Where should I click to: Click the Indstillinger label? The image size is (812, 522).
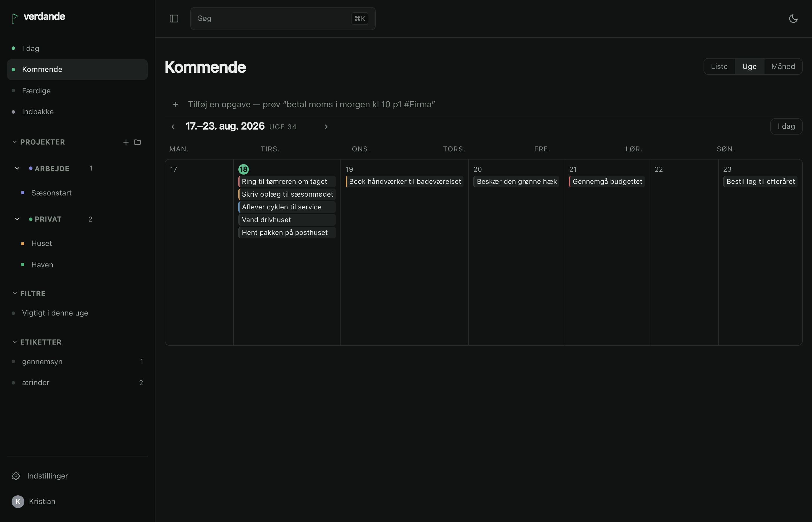(x=48, y=476)
